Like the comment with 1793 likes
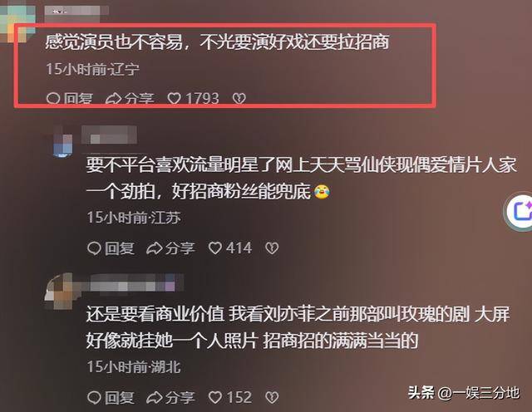The image size is (532, 412). click(193, 99)
